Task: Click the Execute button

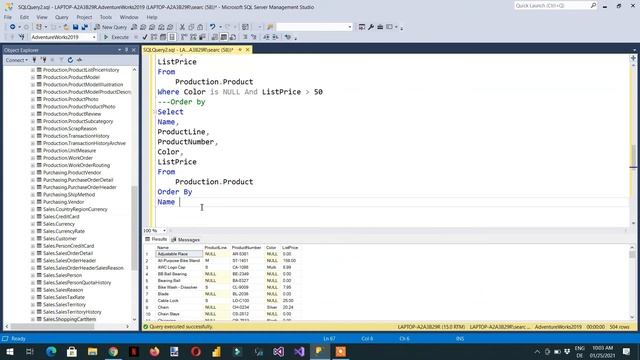Action: [x=116, y=37]
